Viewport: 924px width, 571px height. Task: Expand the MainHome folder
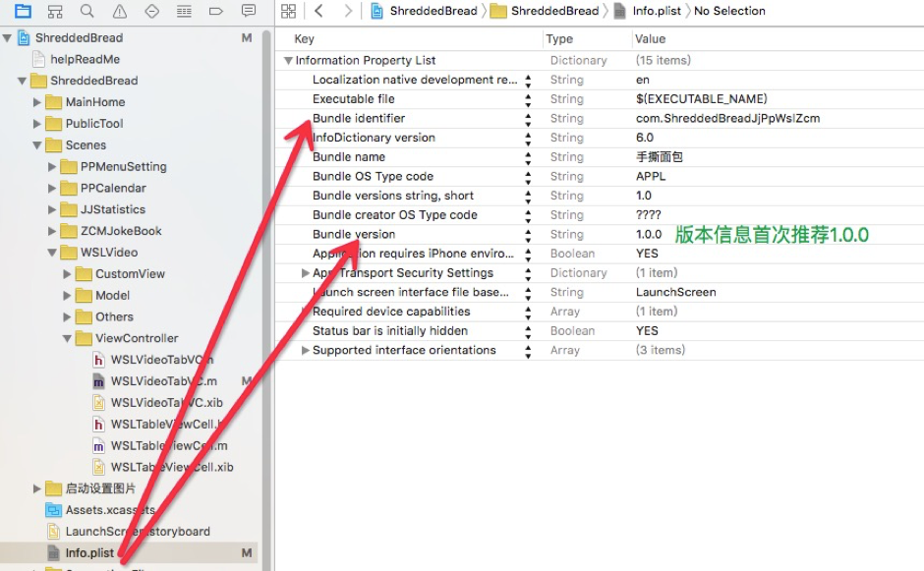tap(37, 102)
